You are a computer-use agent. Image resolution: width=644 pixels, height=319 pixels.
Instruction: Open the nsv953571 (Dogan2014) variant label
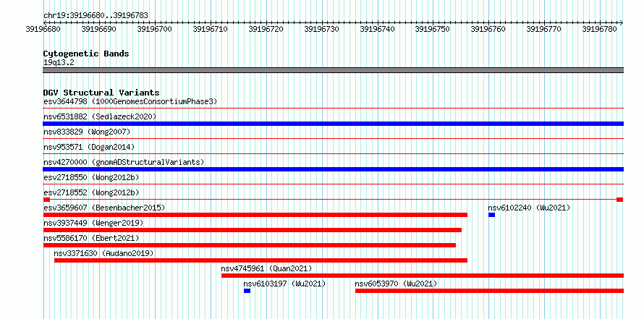point(89,147)
